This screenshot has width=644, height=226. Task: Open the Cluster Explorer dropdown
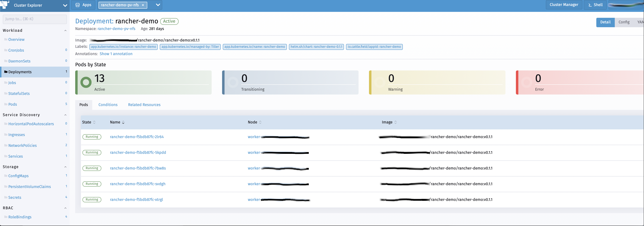(x=65, y=5)
